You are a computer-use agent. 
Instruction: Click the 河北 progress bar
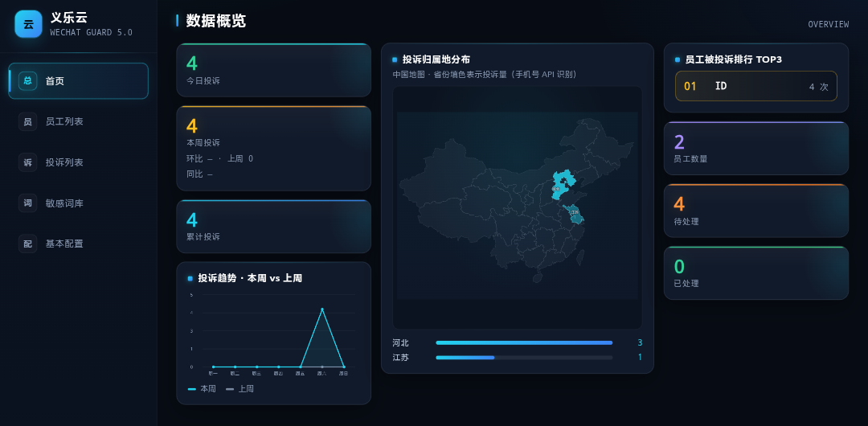(524, 343)
